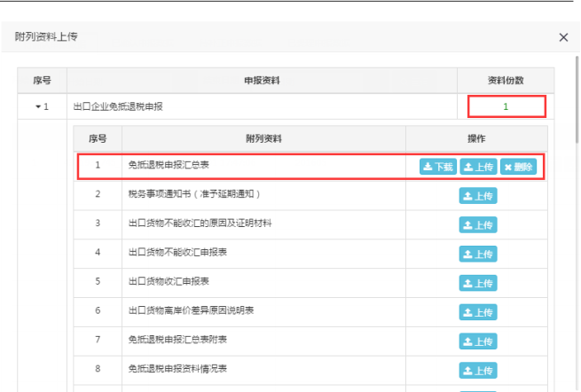Collapse the 出口企业免抵退税申报 row arrow
Viewport: 581px width, 392px height.
(x=37, y=107)
